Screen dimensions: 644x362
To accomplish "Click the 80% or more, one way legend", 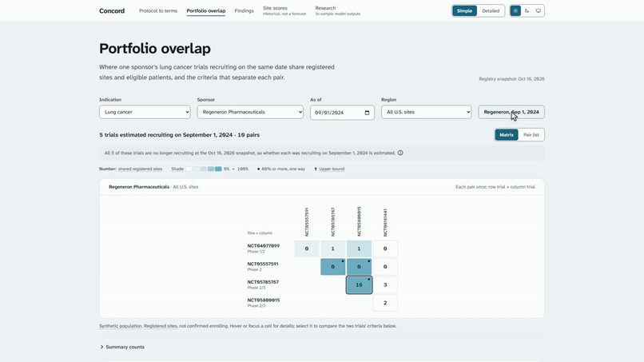I will pyautogui.click(x=281, y=169).
